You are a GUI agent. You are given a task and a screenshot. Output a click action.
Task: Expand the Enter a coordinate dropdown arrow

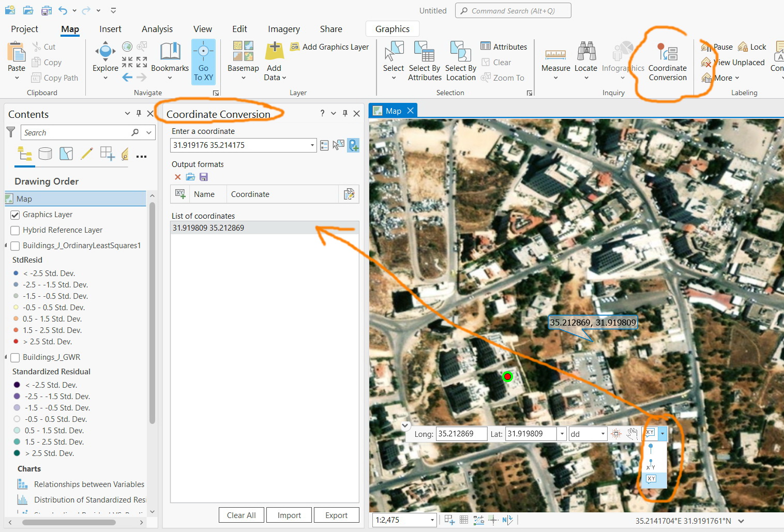[312, 145]
